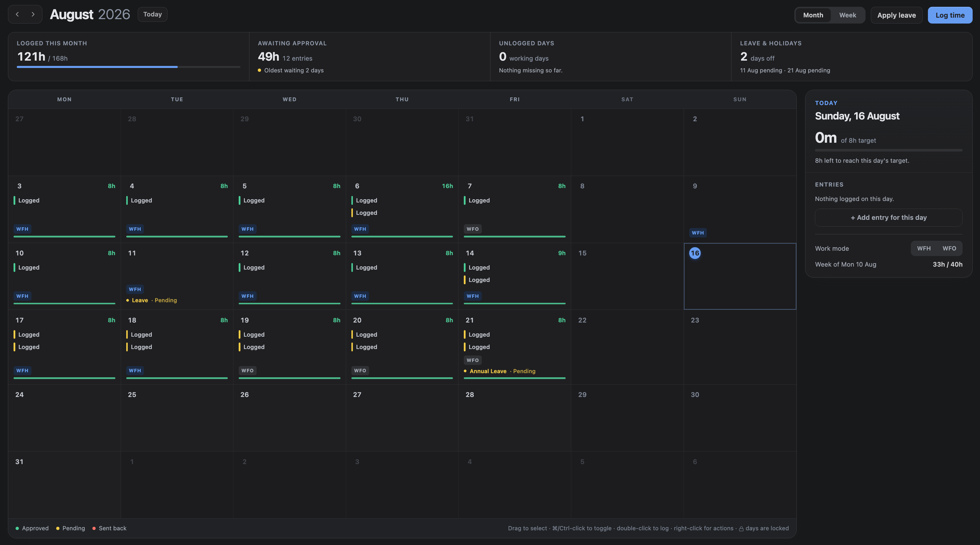Click the logged hours progress bar
This screenshot has width=980, height=545.
(129, 67)
